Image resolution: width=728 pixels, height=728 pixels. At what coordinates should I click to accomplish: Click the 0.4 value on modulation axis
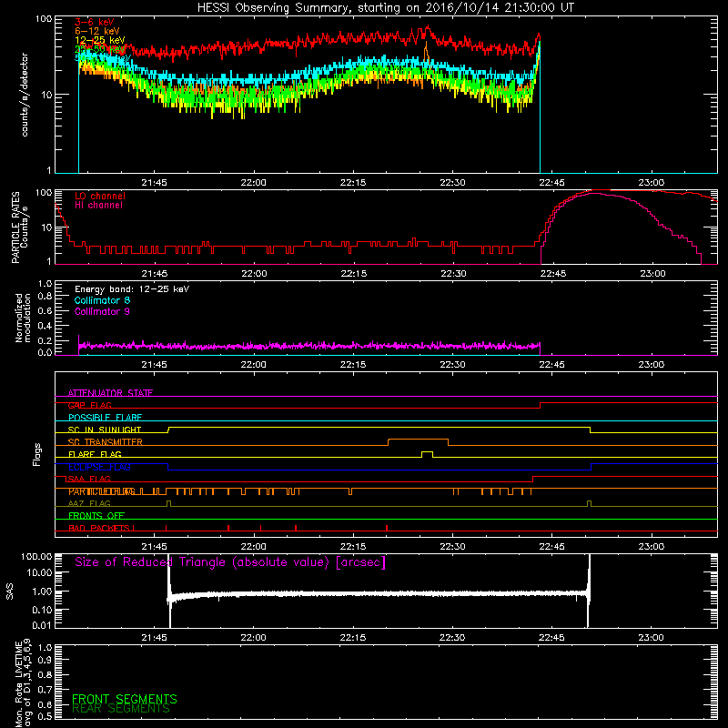45,326
